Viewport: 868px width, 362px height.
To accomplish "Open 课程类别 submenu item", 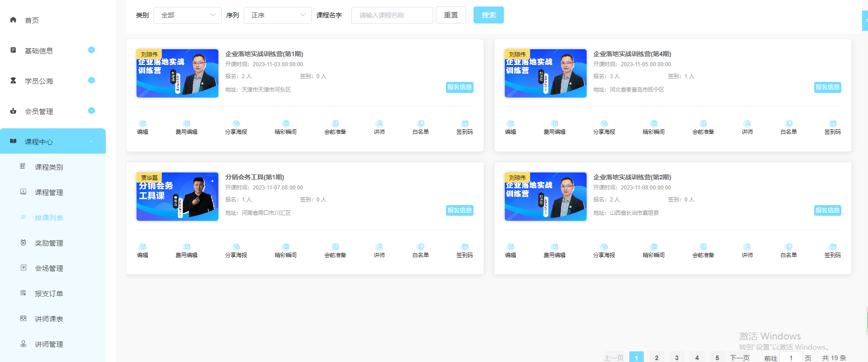I will [53, 167].
